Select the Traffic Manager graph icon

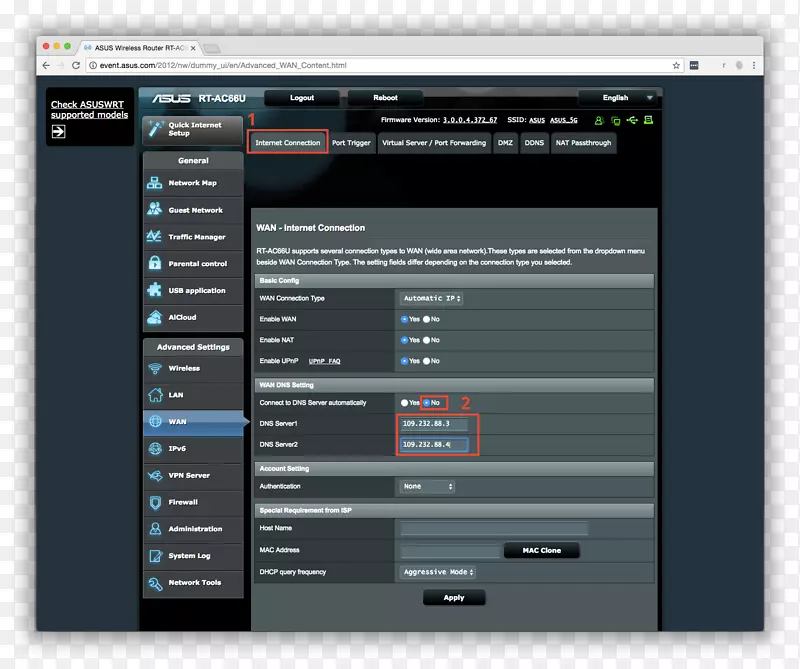pyautogui.click(x=155, y=236)
